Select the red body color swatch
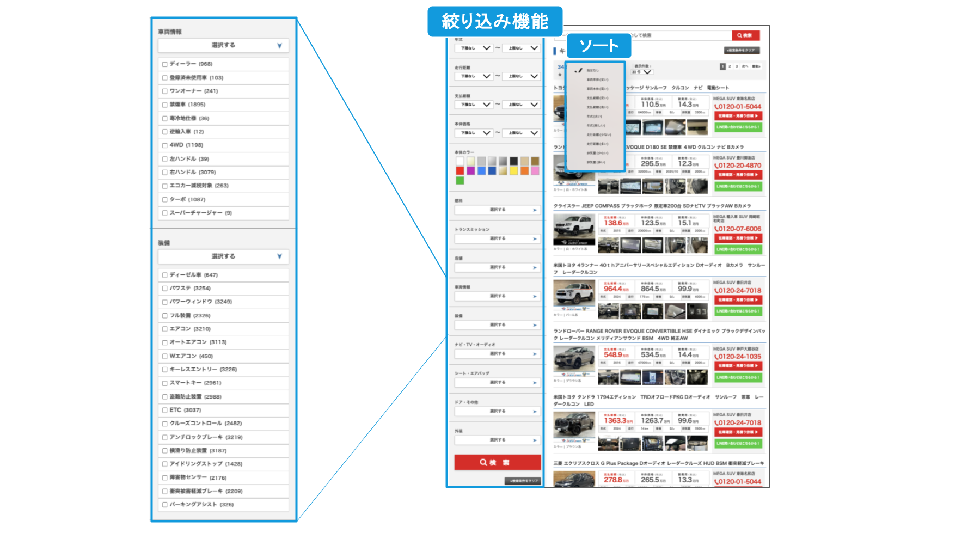Screen dimensions: 980x539 tap(460, 171)
